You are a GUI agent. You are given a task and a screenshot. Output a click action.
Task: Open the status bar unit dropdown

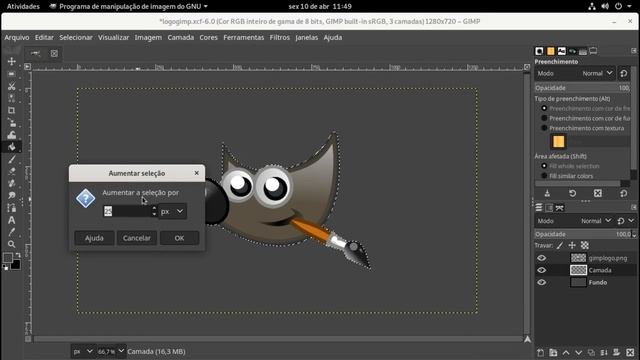click(x=83, y=351)
